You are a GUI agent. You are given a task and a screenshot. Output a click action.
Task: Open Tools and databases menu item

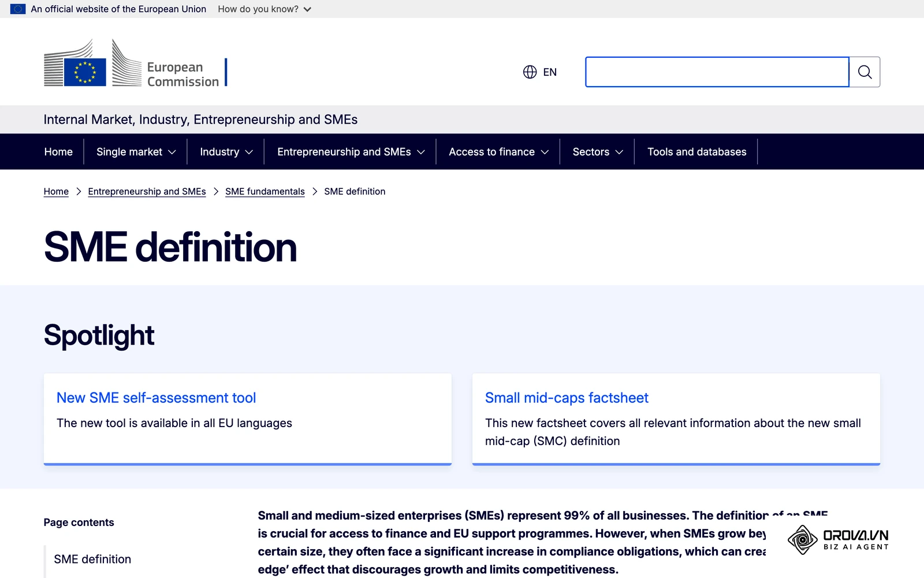[696, 151]
